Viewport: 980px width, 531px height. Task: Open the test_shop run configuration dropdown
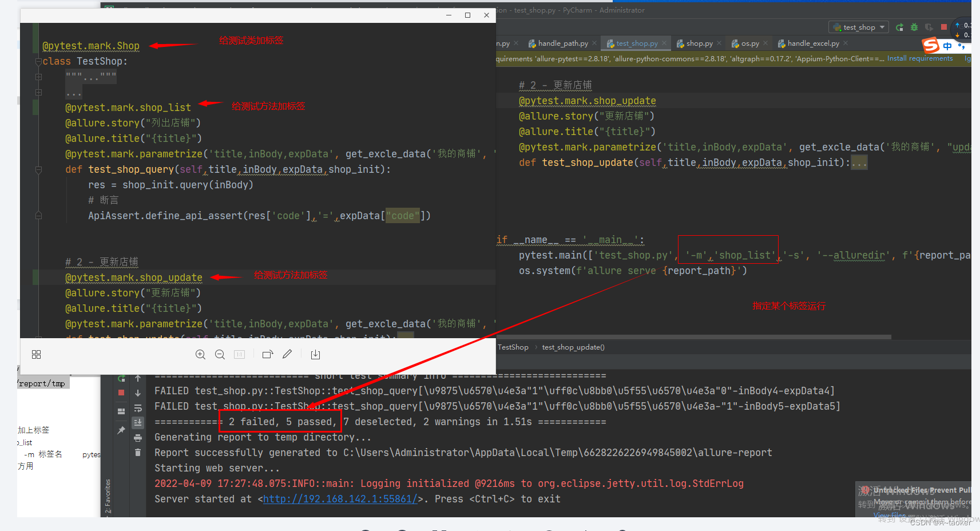859,27
